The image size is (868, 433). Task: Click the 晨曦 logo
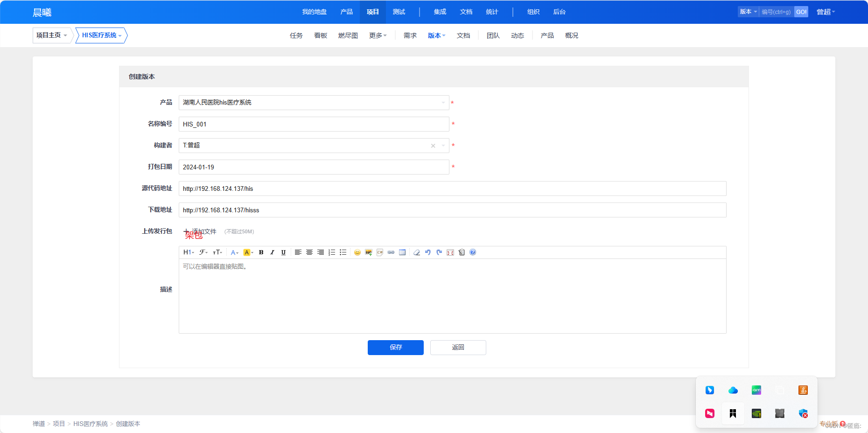42,13
